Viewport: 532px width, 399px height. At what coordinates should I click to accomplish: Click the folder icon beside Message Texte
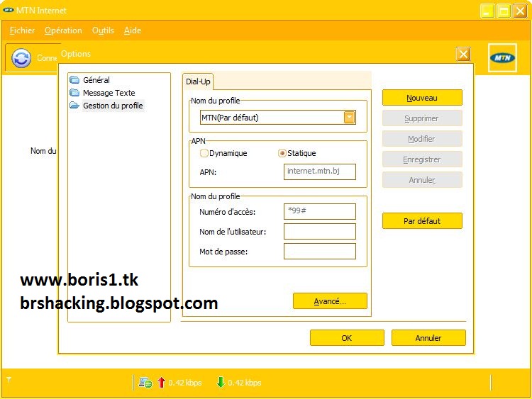[x=74, y=93]
